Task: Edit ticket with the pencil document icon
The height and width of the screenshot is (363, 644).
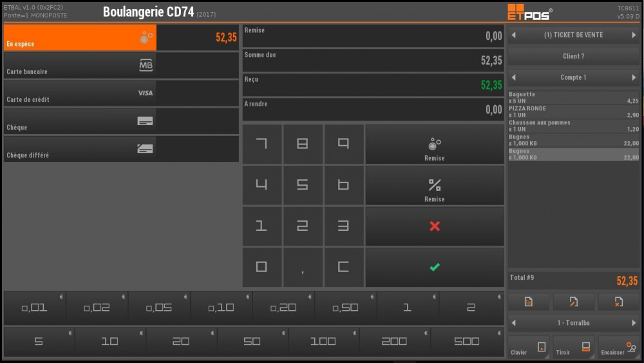Action: click(x=573, y=302)
